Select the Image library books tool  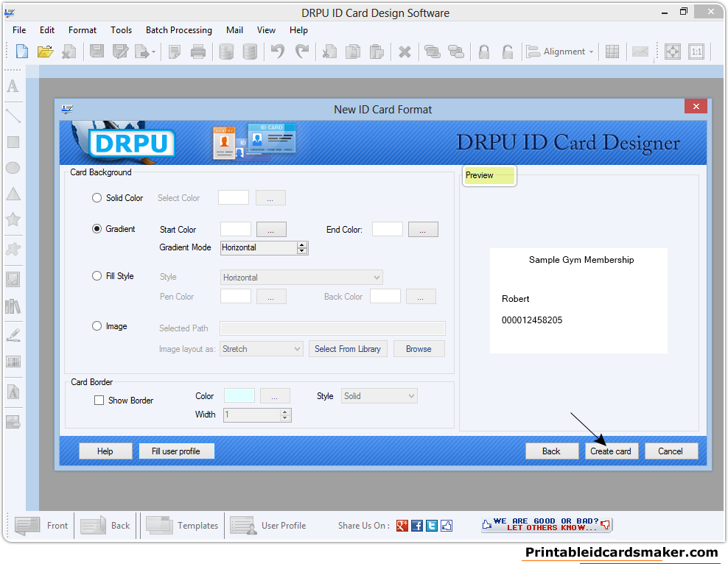[x=13, y=306]
